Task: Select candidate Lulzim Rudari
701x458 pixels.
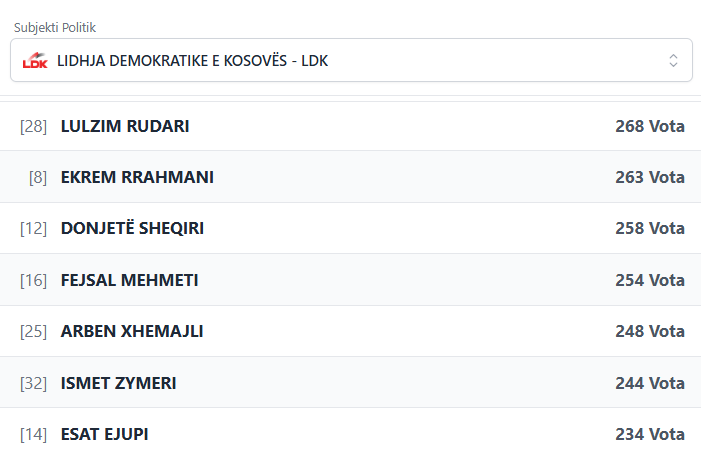Action: coord(125,126)
